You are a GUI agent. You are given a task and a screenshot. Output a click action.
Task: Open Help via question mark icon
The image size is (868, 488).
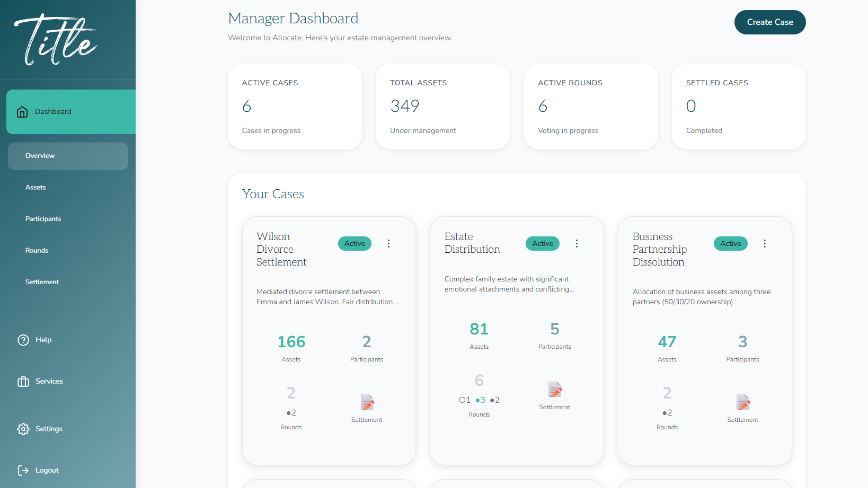pos(23,340)
